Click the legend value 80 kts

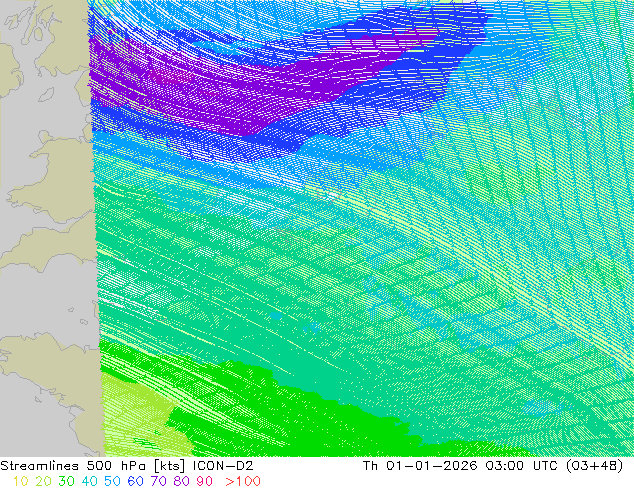pyautogui.click(x=182, y=482)
